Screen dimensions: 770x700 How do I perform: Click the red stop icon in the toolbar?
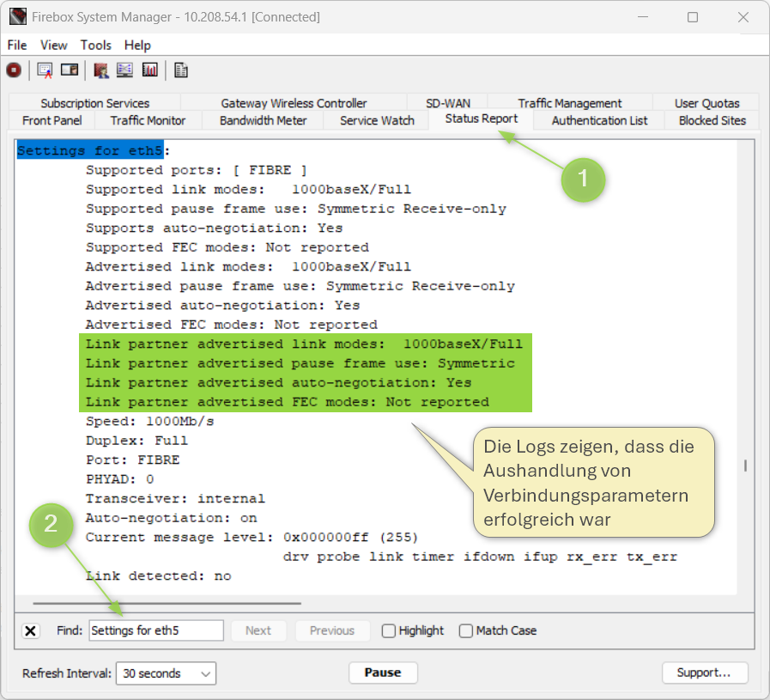coord(14,70)
